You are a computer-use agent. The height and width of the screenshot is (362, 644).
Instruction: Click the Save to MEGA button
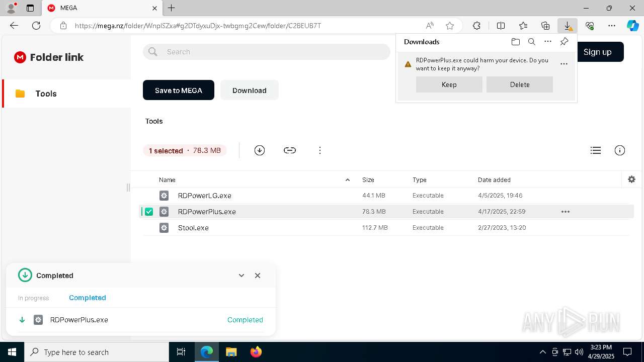click(x=179, y=90)
